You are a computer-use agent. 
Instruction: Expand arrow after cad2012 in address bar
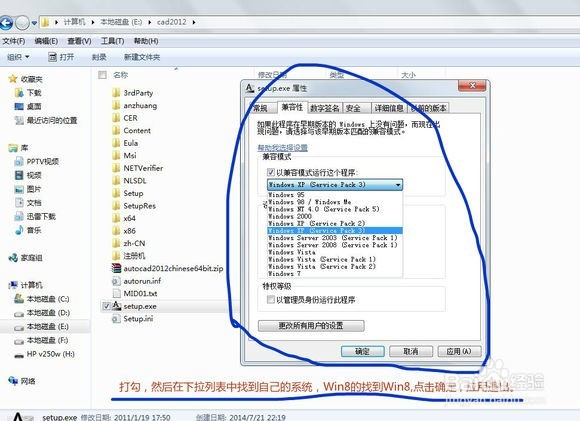(x=194, y=22)
